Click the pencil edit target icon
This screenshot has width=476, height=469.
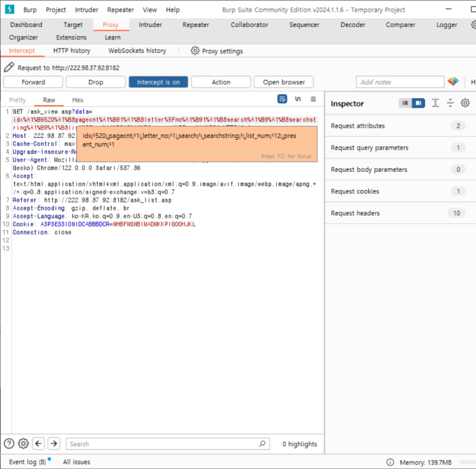[x=9, y=67]
